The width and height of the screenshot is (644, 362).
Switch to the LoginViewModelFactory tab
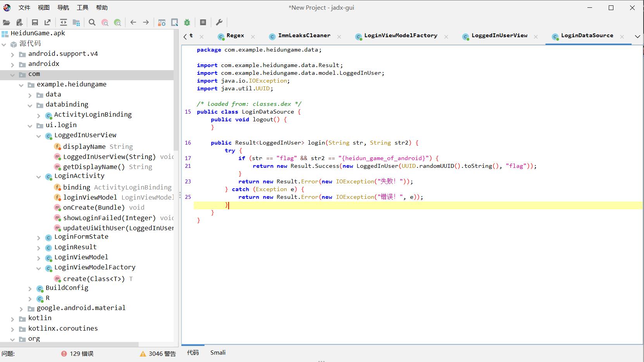(x=400, y=36)
